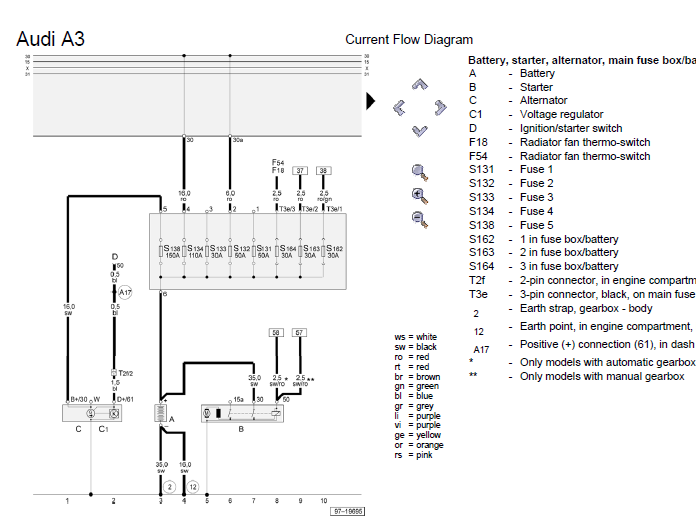
Task: Follow the boxed track reference 37
Action: (x=300, y=171)
